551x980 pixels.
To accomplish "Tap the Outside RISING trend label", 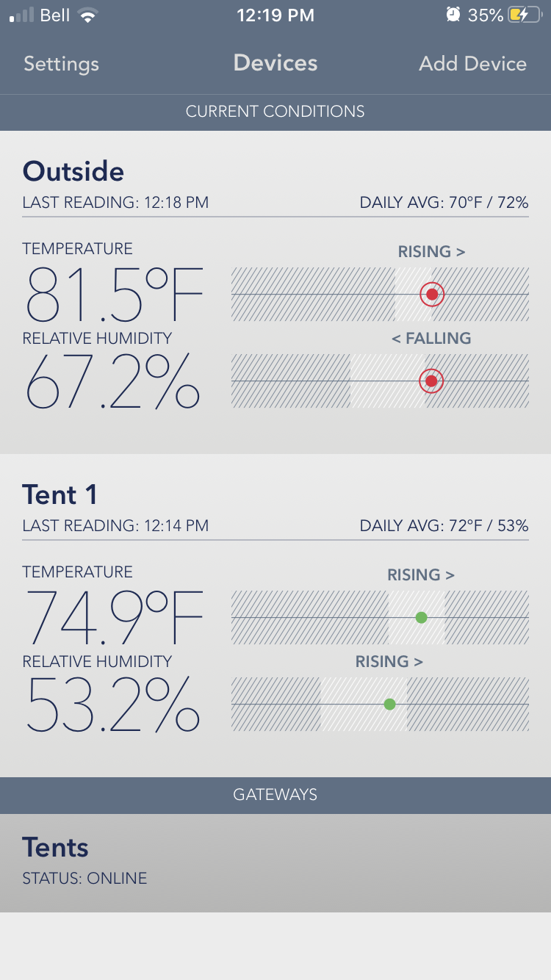I will (x=431, y=252).
